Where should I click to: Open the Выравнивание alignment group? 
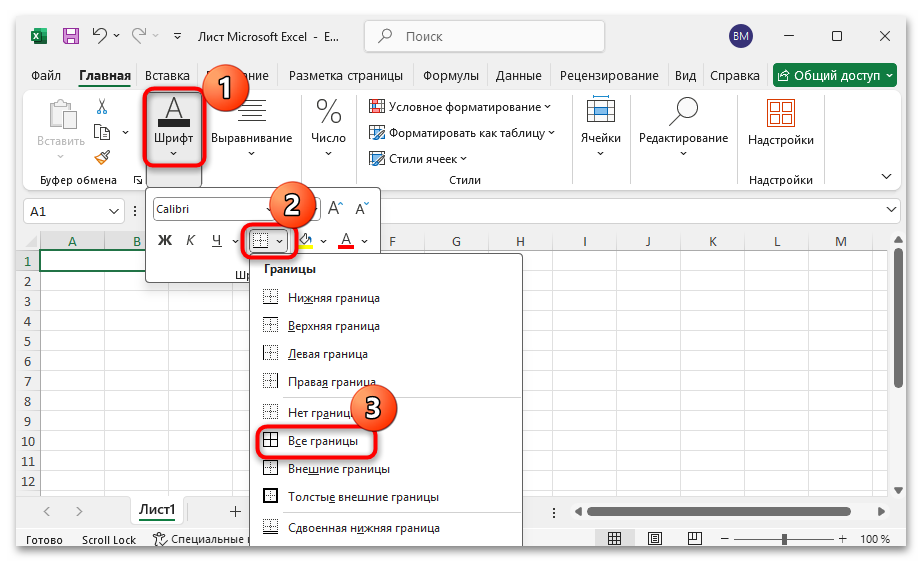[x=251, y=128]
